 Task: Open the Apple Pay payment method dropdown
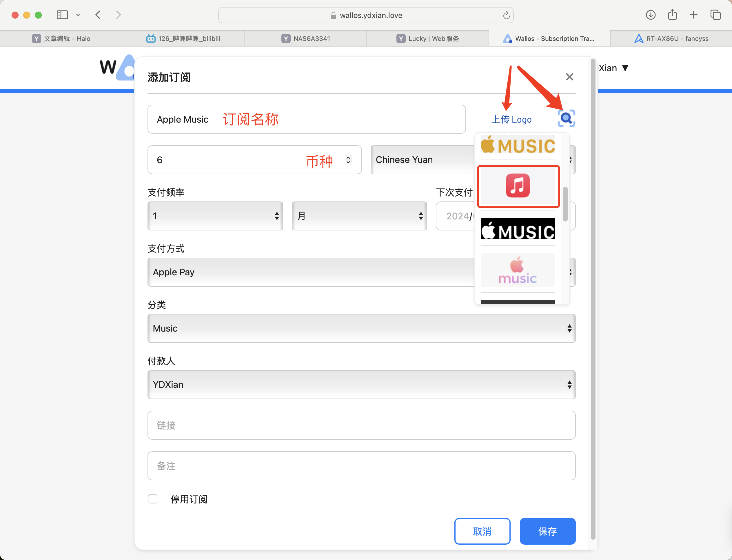pyautogui.click(x=311, y=272)
